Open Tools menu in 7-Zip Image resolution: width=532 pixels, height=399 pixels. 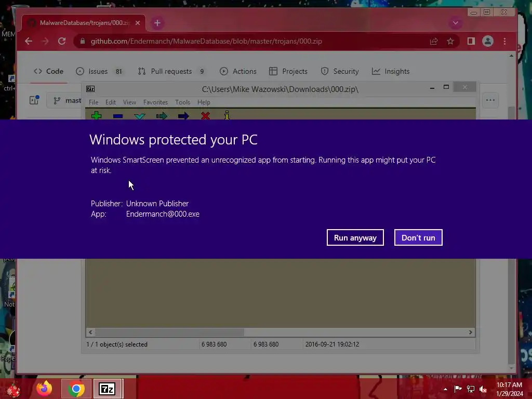pos(182,102)
